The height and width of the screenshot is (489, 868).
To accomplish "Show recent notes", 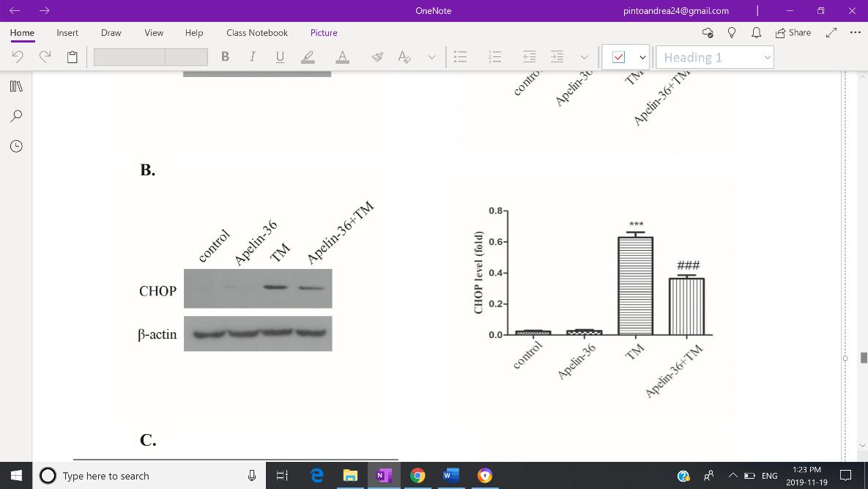I will click(x=16, y=146).
